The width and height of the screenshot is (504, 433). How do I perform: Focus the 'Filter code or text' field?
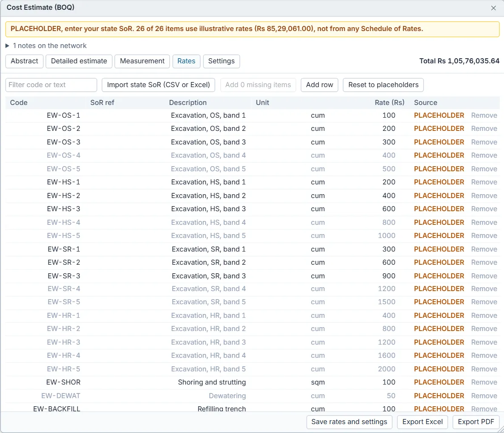(x=51, y=85)
